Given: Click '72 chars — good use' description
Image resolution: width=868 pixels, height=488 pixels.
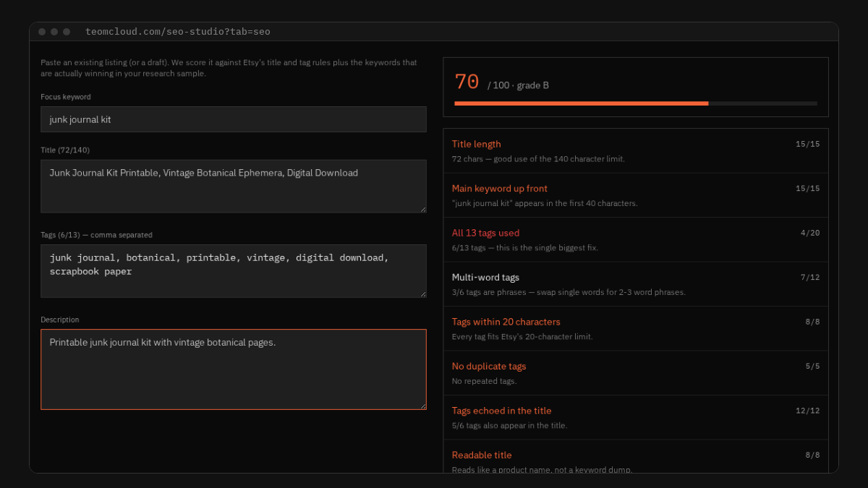Looking at the screenshot, I should (x=538, y=159).
